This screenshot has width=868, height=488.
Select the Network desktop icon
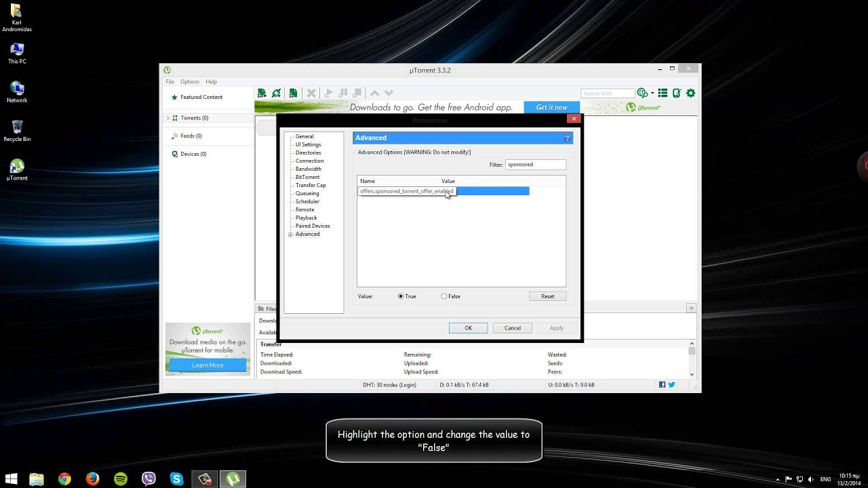tap(17, 91)
